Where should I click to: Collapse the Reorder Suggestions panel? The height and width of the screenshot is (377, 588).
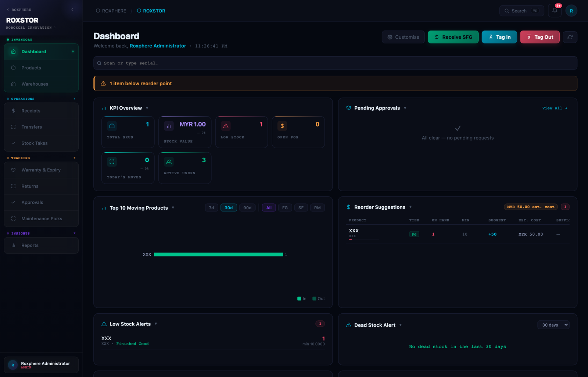click(410, 207)
